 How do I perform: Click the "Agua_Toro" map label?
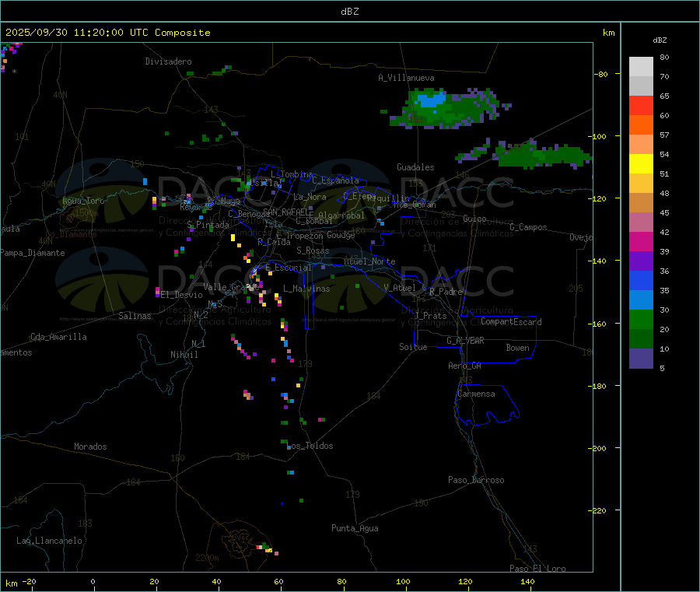(x=83, y=201)
